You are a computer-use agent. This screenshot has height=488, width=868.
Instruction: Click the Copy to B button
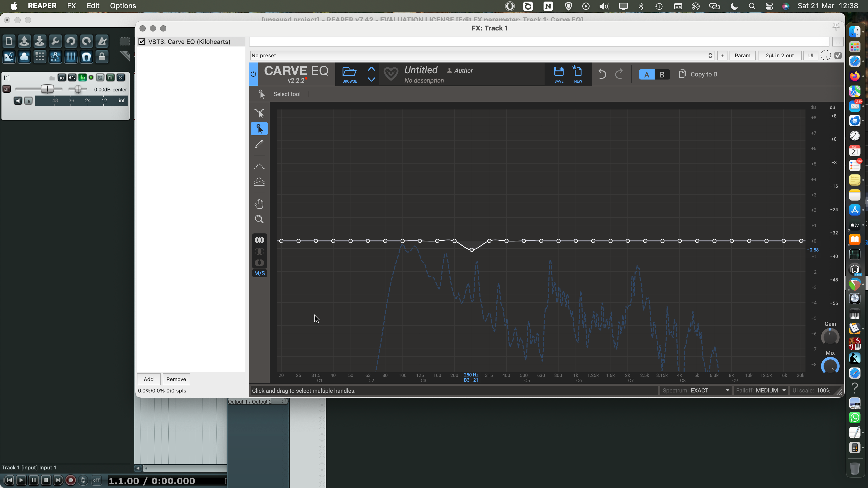[x=698, y=74]
